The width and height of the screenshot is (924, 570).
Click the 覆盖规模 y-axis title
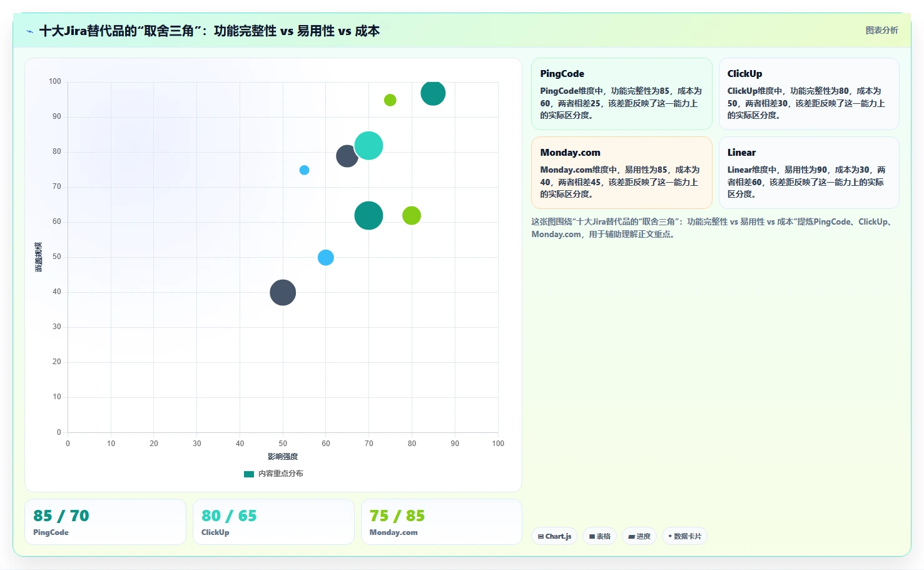click(x=39, y=257)
